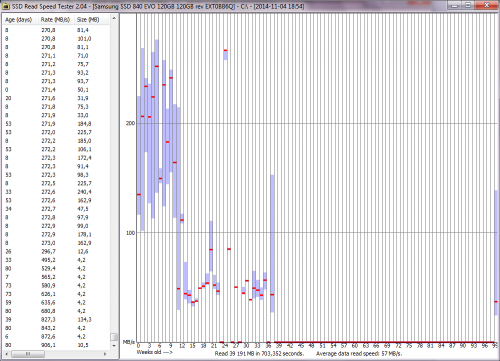Select the row with rate 580,9
Screen dimensions: 500x361
pyautogui.click(x=56, y=286)
